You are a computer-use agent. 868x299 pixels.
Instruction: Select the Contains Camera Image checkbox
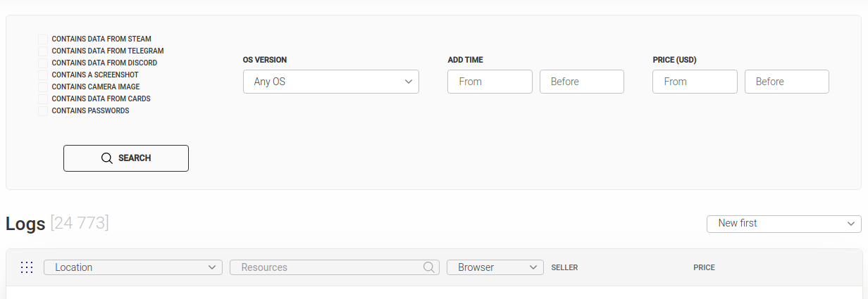[x=43, y=87]
